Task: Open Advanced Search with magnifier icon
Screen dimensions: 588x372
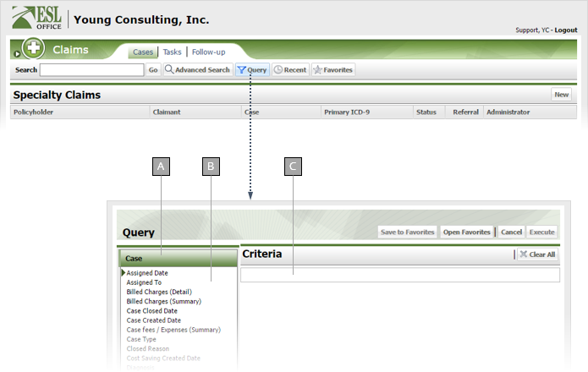Action: [197, 70]
